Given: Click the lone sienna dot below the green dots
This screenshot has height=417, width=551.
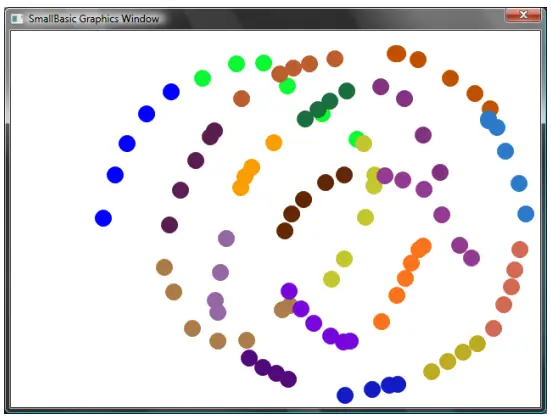Looking at the screenshot, I should coord(241,98).
